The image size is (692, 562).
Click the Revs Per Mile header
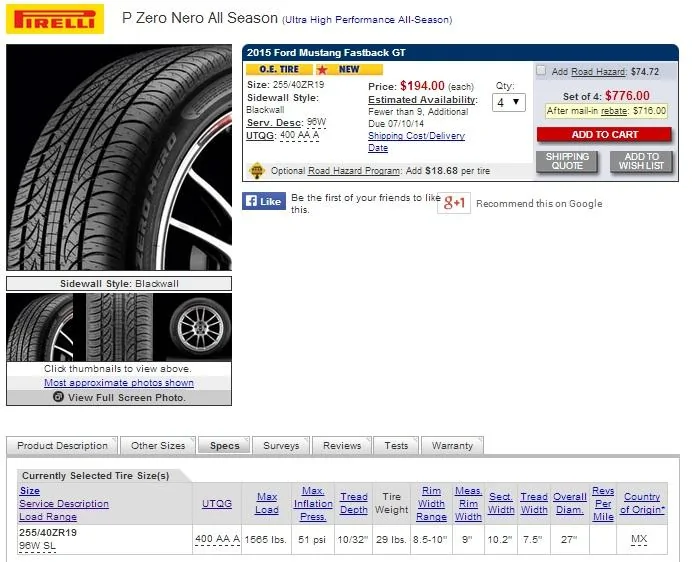click(x=603, y=504)
